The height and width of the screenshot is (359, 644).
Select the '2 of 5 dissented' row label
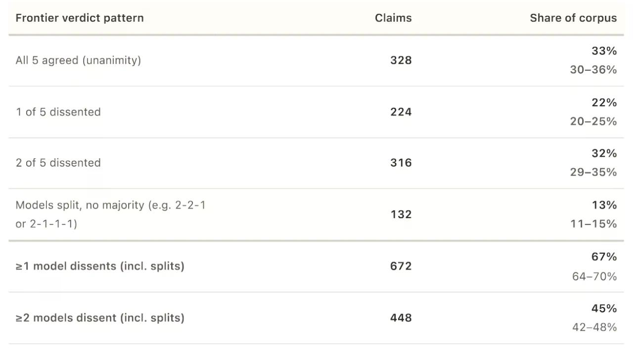point(58,163)
